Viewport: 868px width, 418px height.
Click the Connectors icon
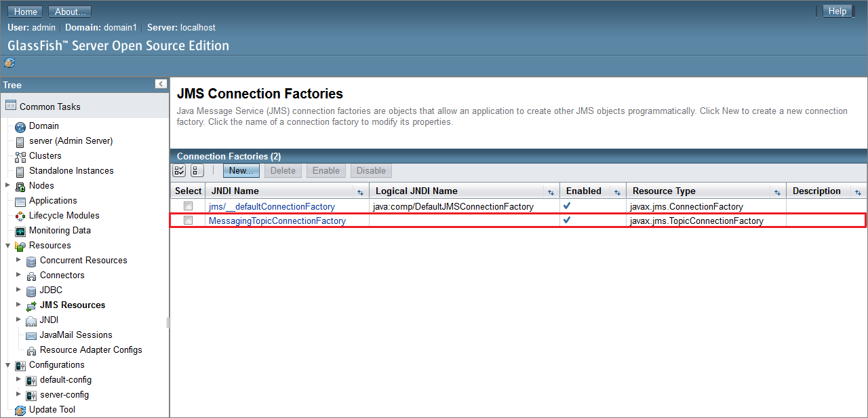pyautogui.click(x=31, y=275)
